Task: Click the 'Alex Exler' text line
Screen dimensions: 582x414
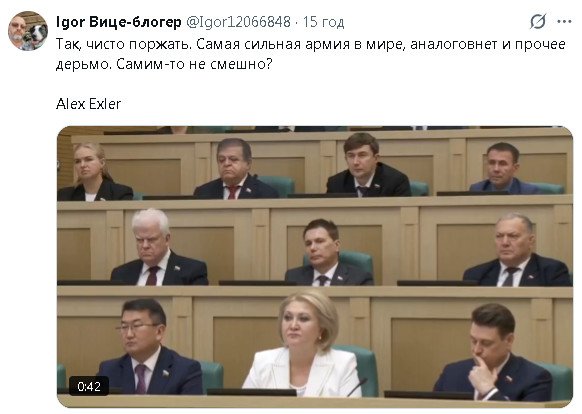Action: click(88, 104)
